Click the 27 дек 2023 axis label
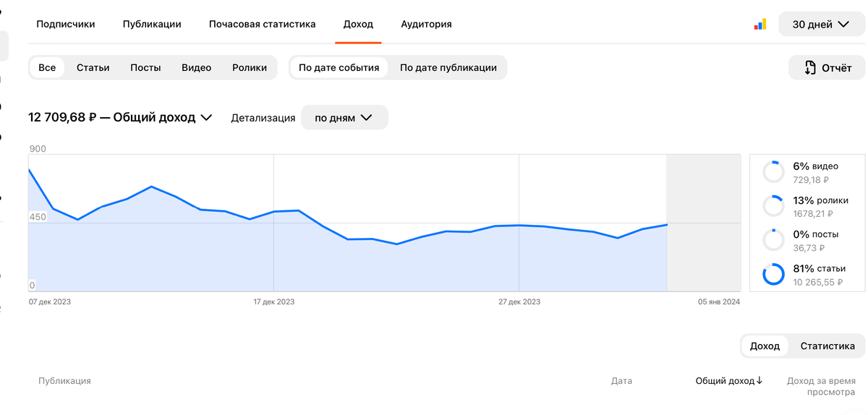Image resolution: width=868 pixels, height=415 pixels. coord(519,301)
